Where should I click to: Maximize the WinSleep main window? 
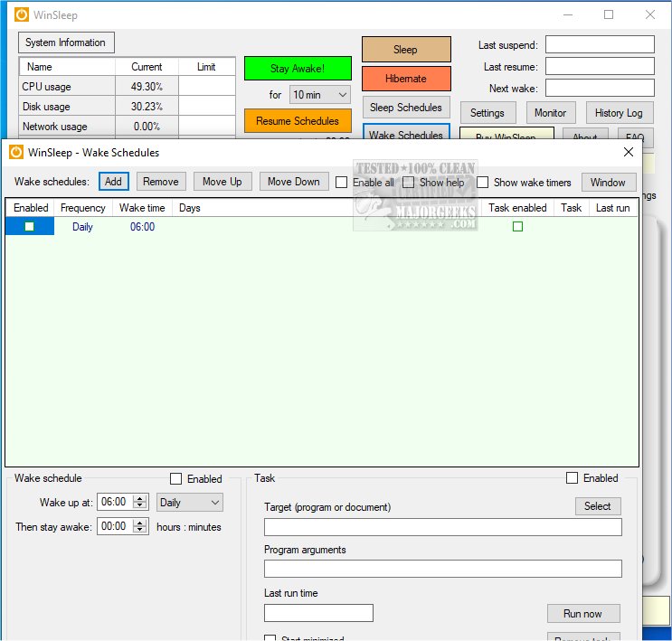[609, 15]
